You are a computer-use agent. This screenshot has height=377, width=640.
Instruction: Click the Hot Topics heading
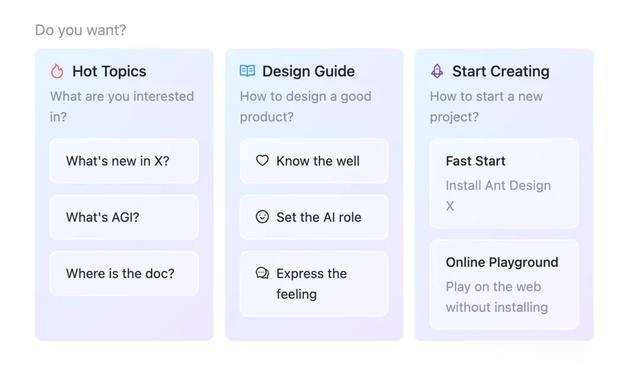point(109,71)
